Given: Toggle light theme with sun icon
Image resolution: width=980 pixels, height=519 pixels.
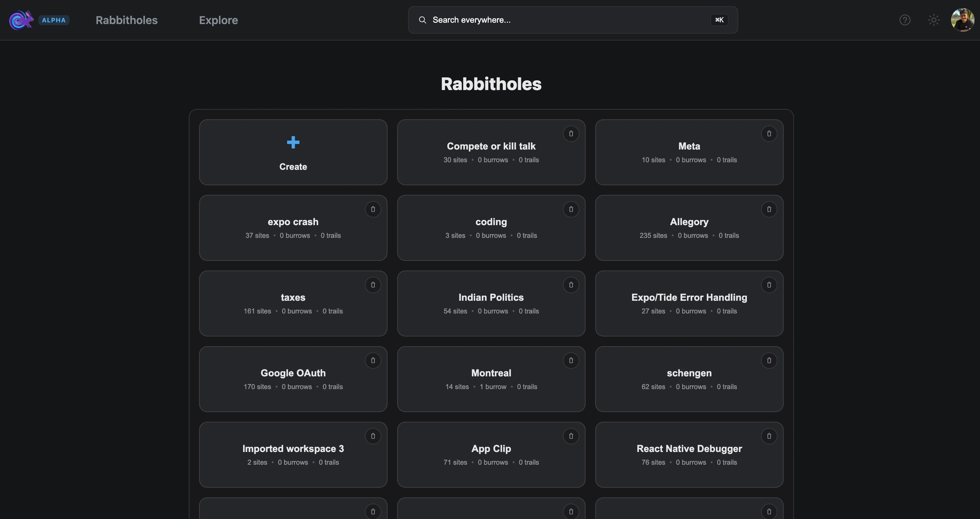Looking at the screenshot, I should coord(934,20).
